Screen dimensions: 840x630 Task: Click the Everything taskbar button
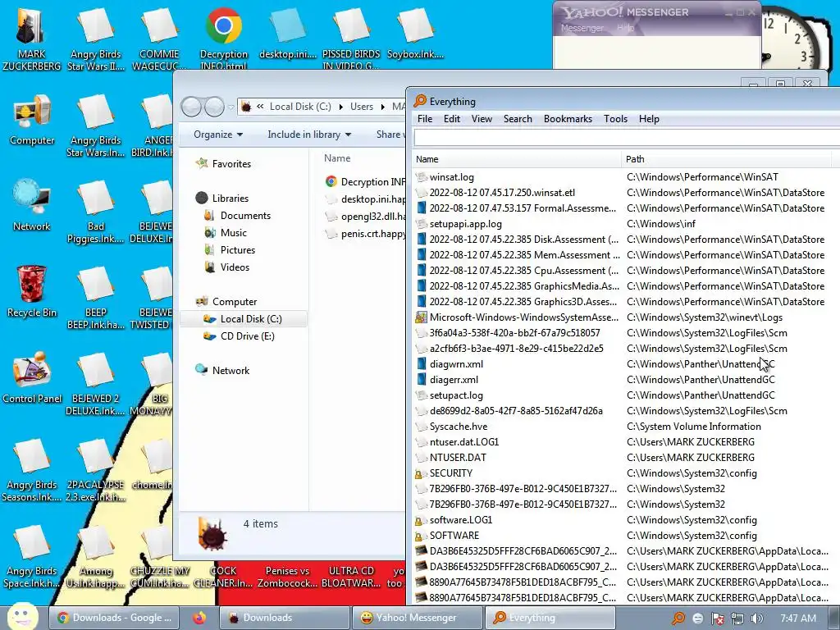tap(550, 618)
